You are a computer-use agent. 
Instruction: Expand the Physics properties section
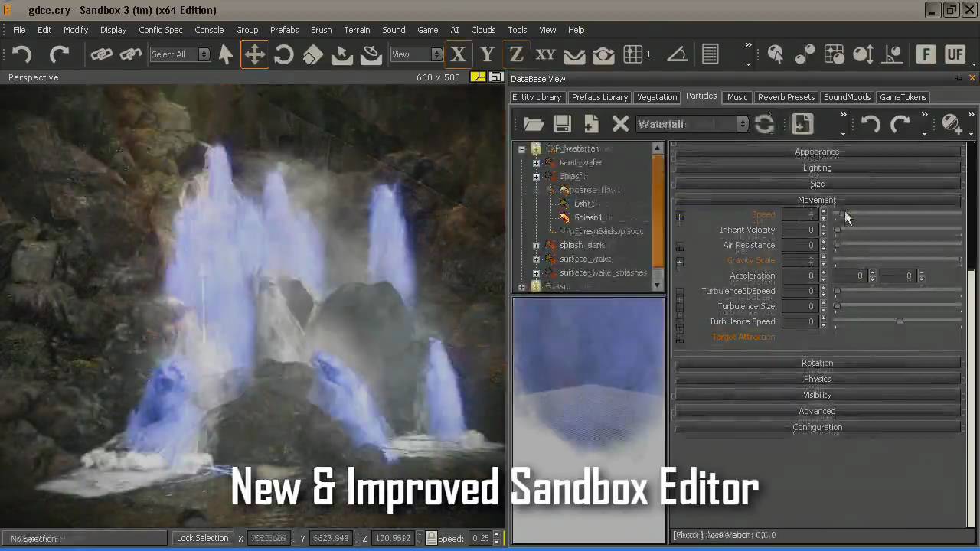(x=817, y=379)
